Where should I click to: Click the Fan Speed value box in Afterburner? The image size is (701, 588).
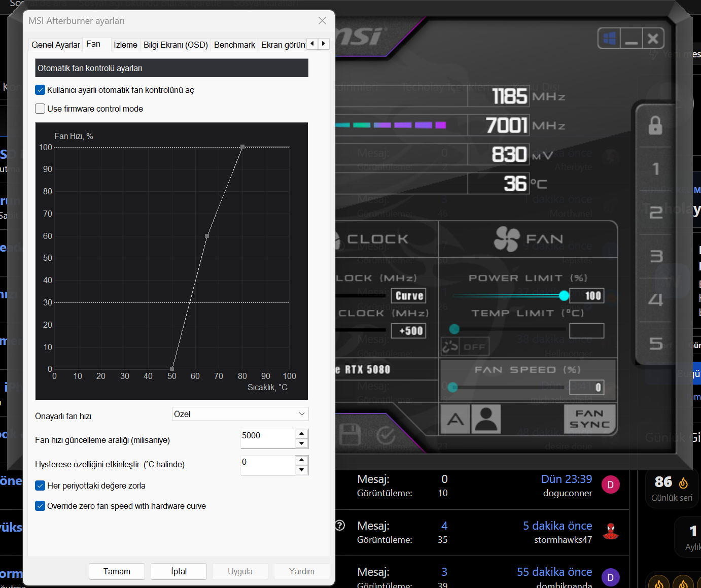pyautogui.click(x=587, y=388)
